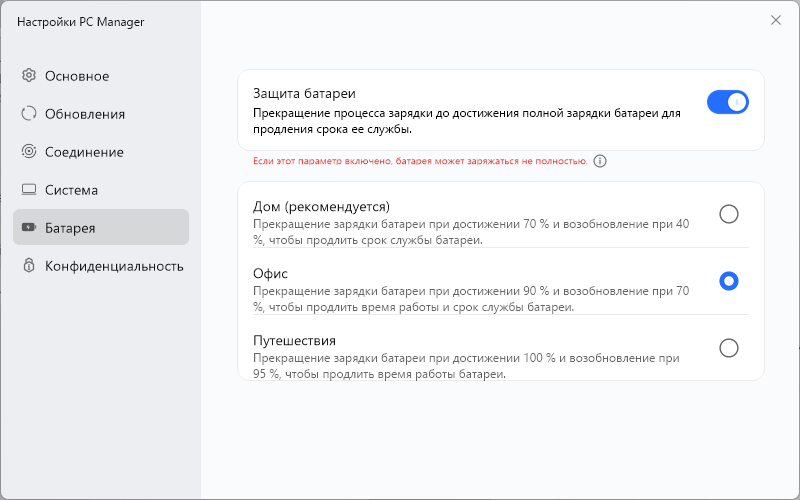800x500 pixels.
Task: Select the Дом (рекомендуется) radio button
Action: pos(729,214)
